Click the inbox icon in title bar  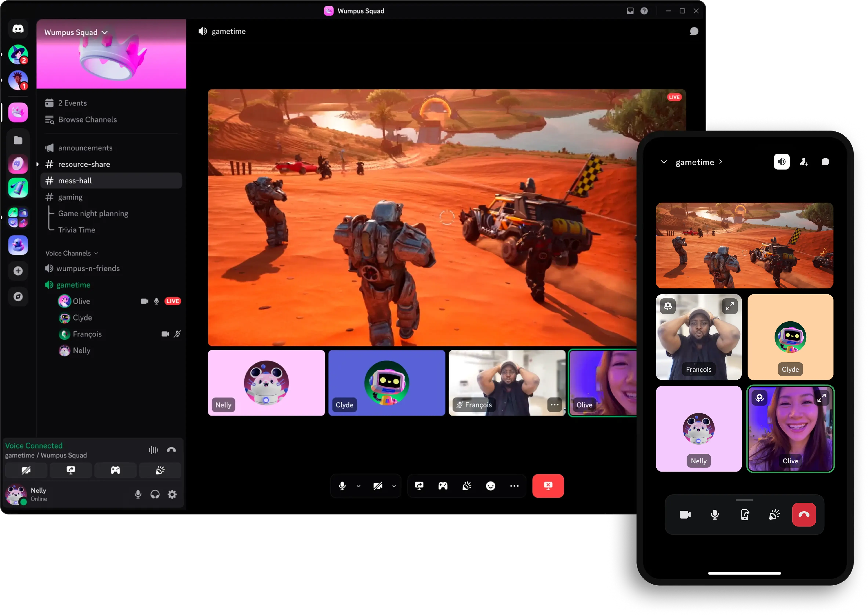630,11
